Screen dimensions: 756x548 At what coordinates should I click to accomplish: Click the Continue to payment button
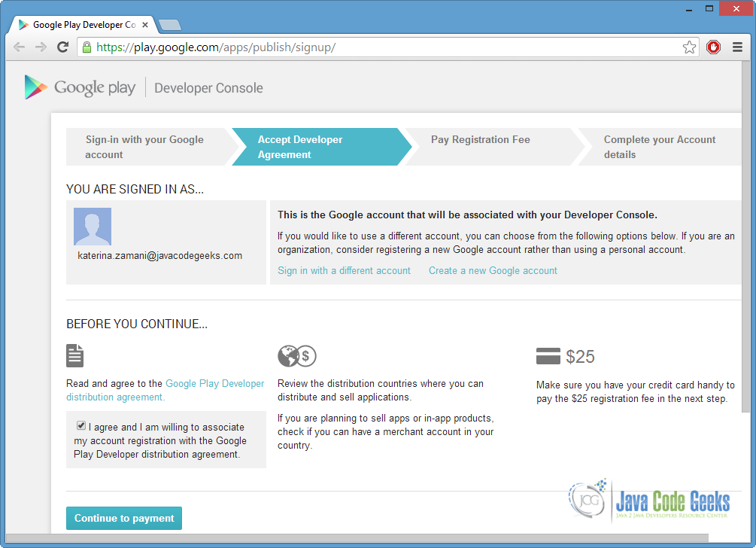(124, 518)
